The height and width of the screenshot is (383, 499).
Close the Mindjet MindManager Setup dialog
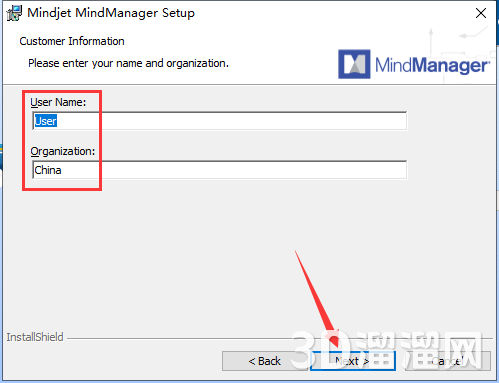[481, 13]
